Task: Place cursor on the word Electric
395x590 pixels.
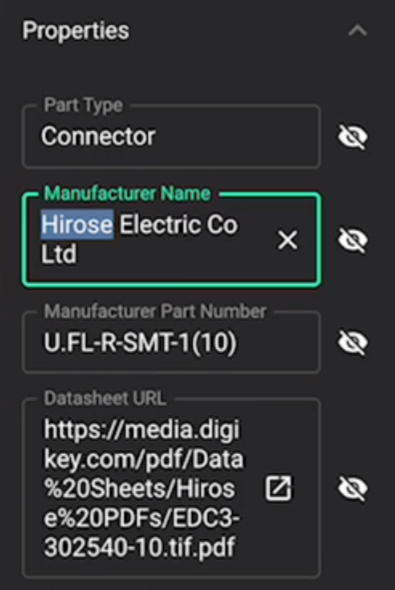Action: 160,225
